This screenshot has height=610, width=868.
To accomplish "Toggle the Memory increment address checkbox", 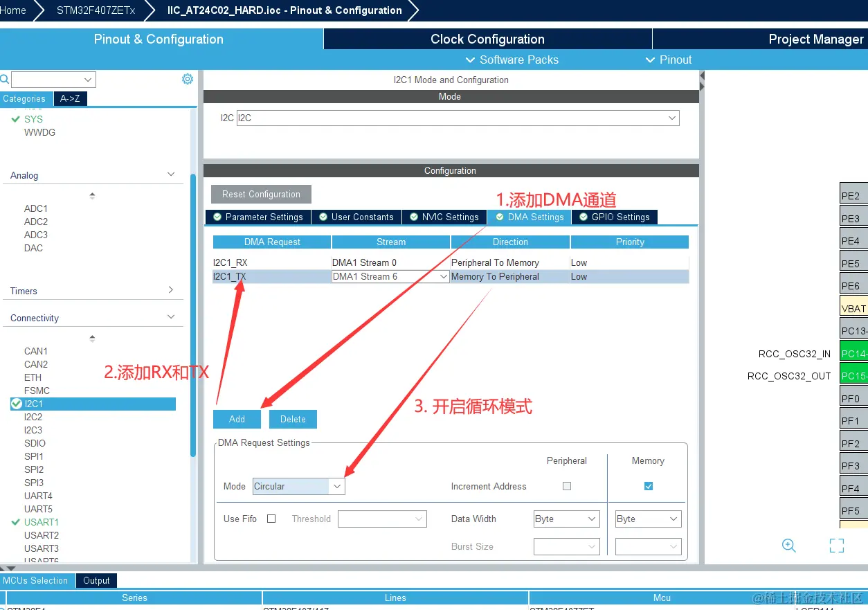I will pos(649,486).
